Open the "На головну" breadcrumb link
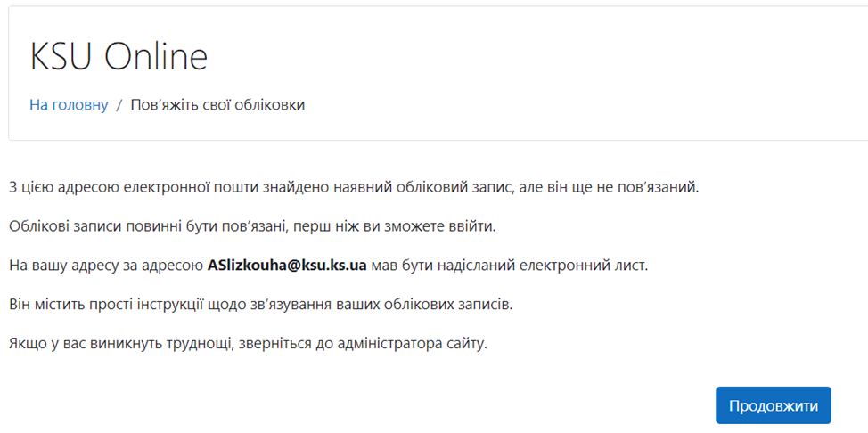The width and height of the screenshot is (868, 433). (69, 104)
